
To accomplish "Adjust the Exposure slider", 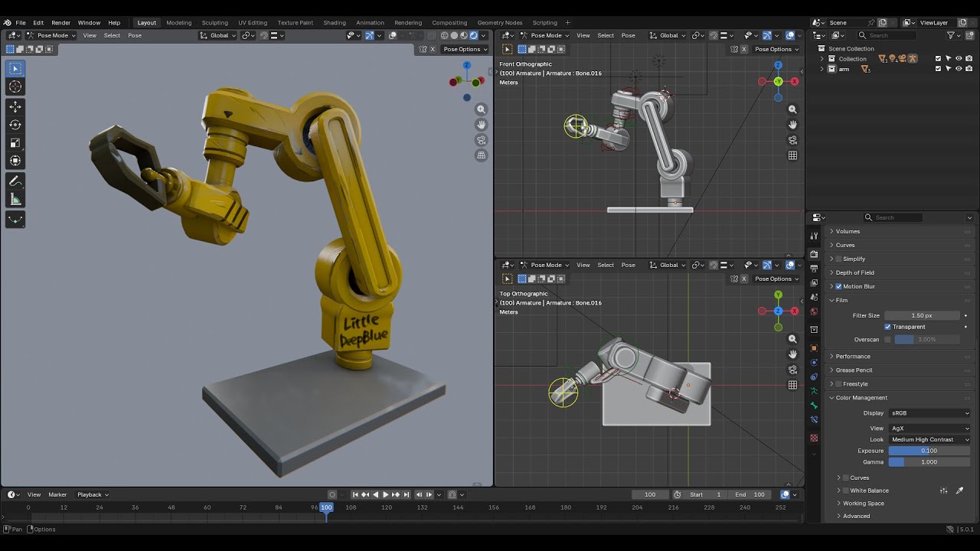I will coord(929,451).
